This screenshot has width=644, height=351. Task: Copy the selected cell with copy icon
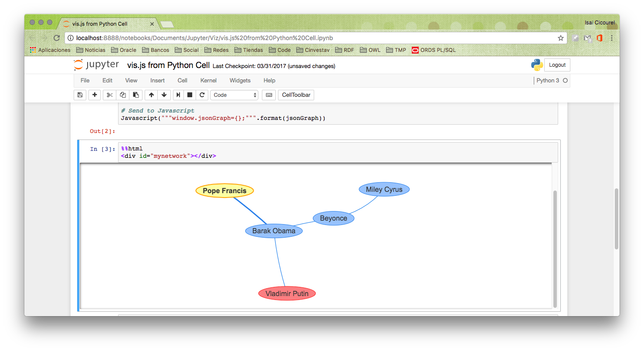[122, 95]
